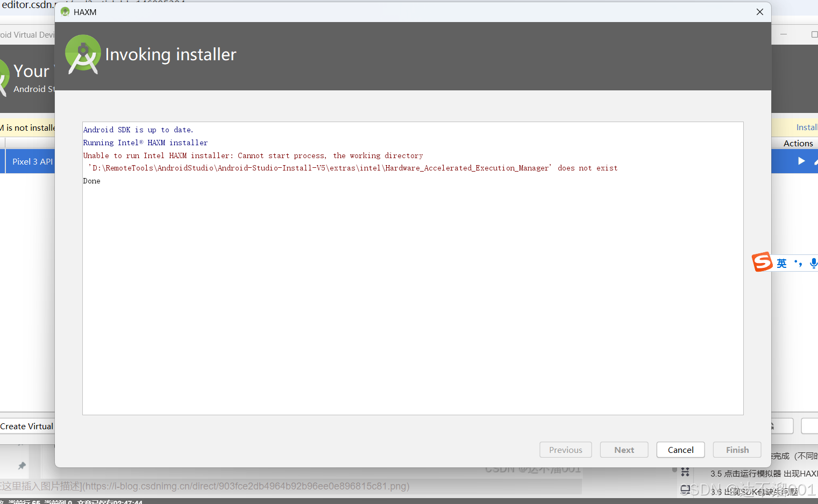Click the Actions column header in AVD Manager
Viewport: 818px width, 504px height.
(x=798, y=143)
